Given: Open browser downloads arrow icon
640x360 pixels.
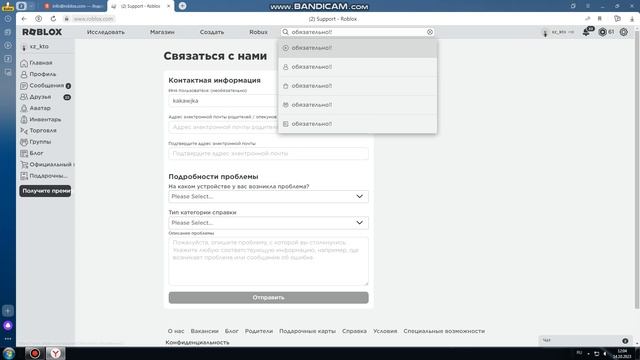Looking at the screenshot, I should 632,19.
